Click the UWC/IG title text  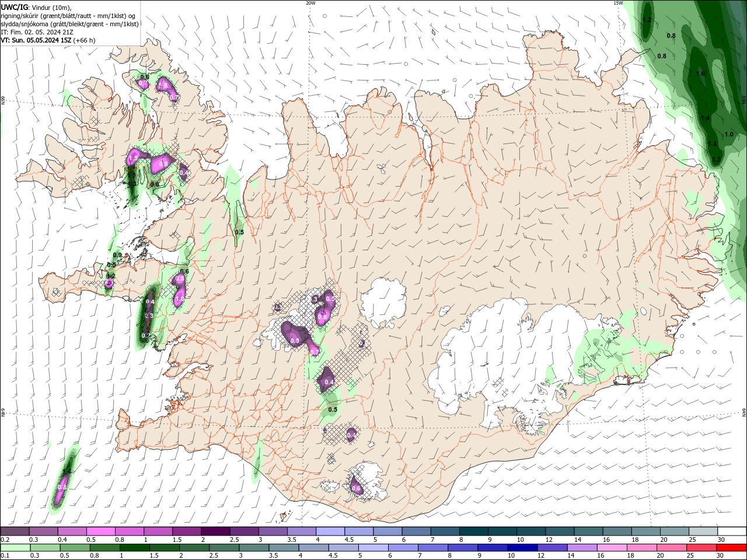15,7
